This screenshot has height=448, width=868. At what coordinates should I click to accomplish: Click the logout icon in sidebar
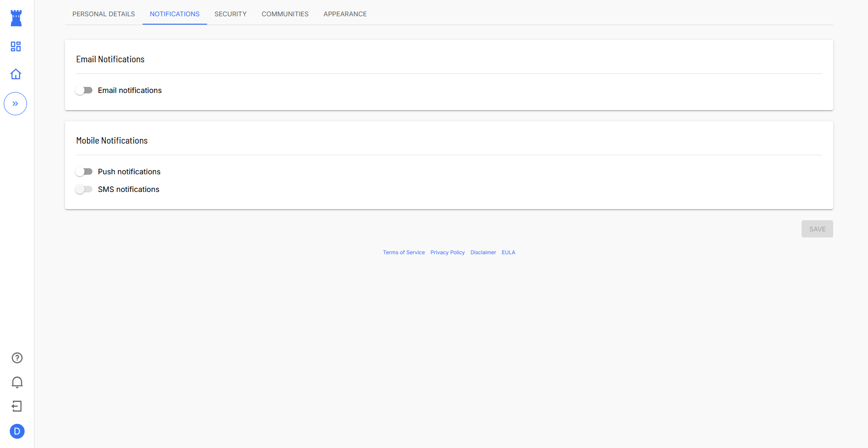tap(17, 407)
